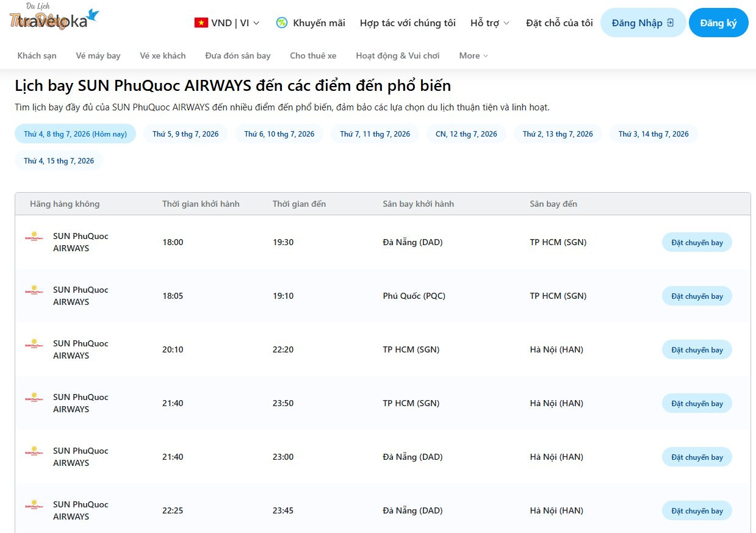
Task: Go to Đưa đón sân bay section
Action: pyautogui.click(x=238, y=55)
